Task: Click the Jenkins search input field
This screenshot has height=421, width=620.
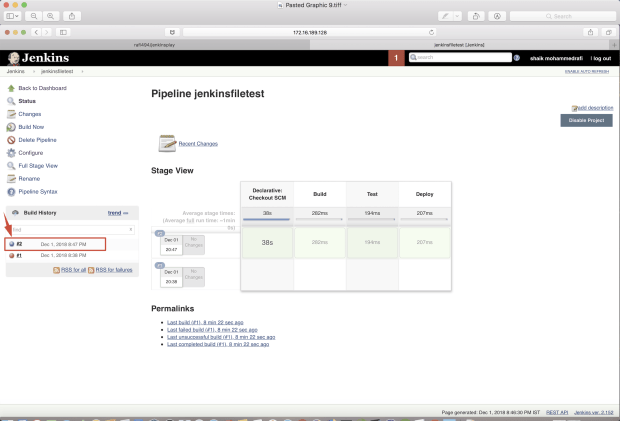Action: coord(460,57)
